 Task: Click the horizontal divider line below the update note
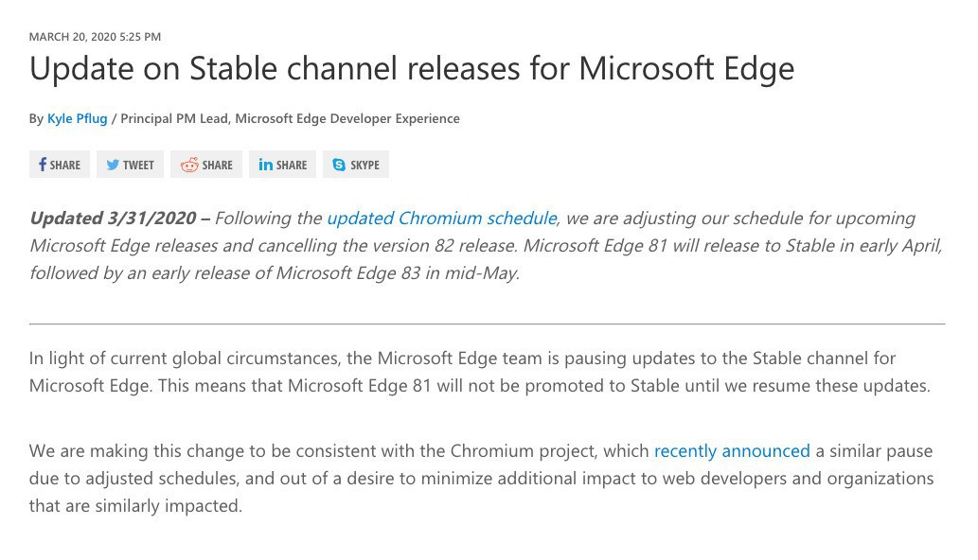pyautogui.click(x=487, y=324)
